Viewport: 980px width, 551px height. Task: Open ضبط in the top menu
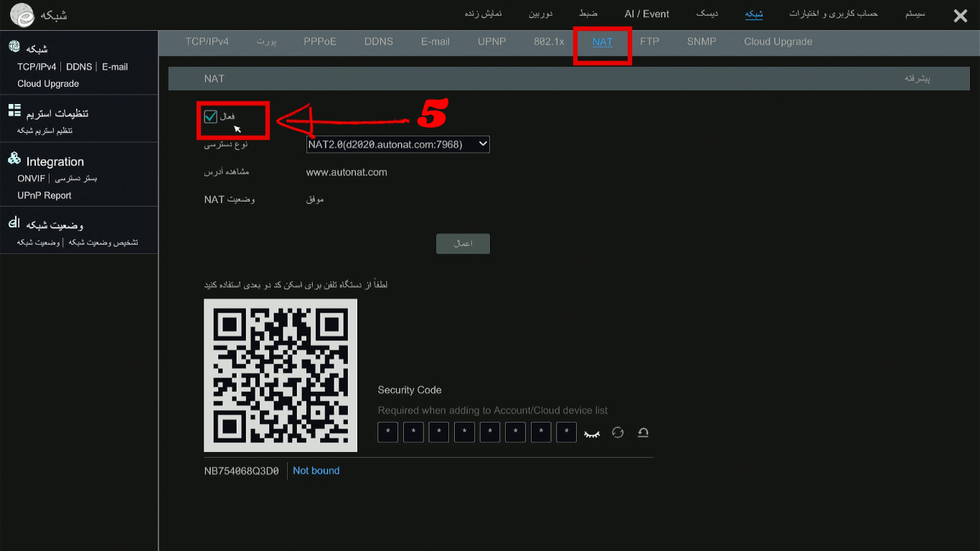588,14
